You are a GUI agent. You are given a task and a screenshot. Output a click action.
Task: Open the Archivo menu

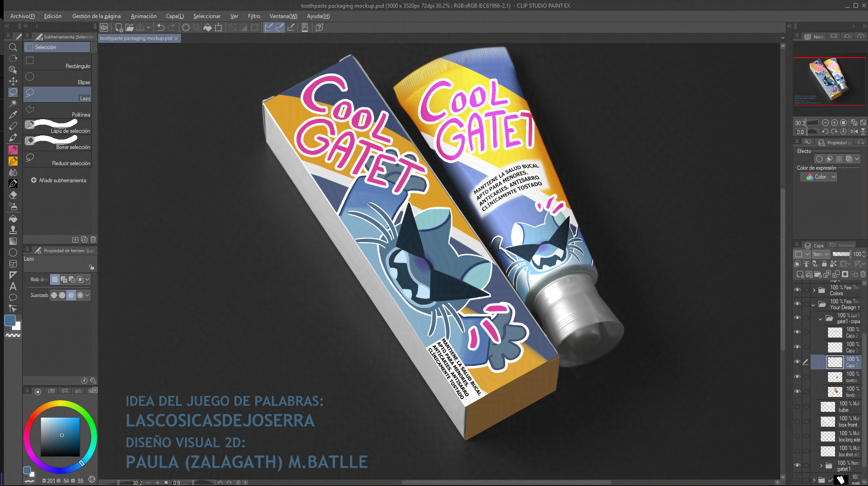click(23, 16)
